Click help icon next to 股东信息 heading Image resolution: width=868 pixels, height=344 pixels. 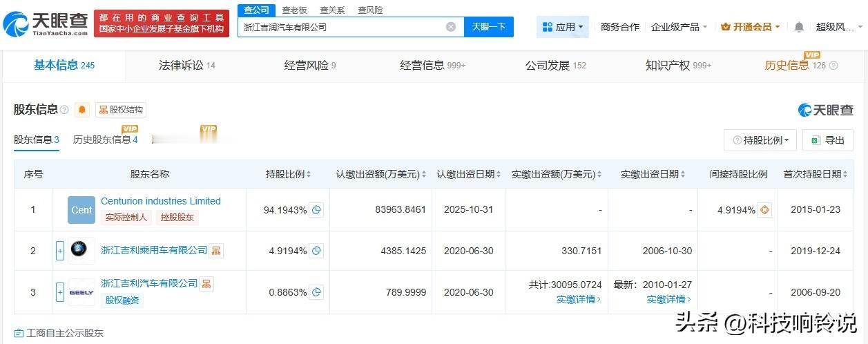pyautogui.click(x=64, y=110)
